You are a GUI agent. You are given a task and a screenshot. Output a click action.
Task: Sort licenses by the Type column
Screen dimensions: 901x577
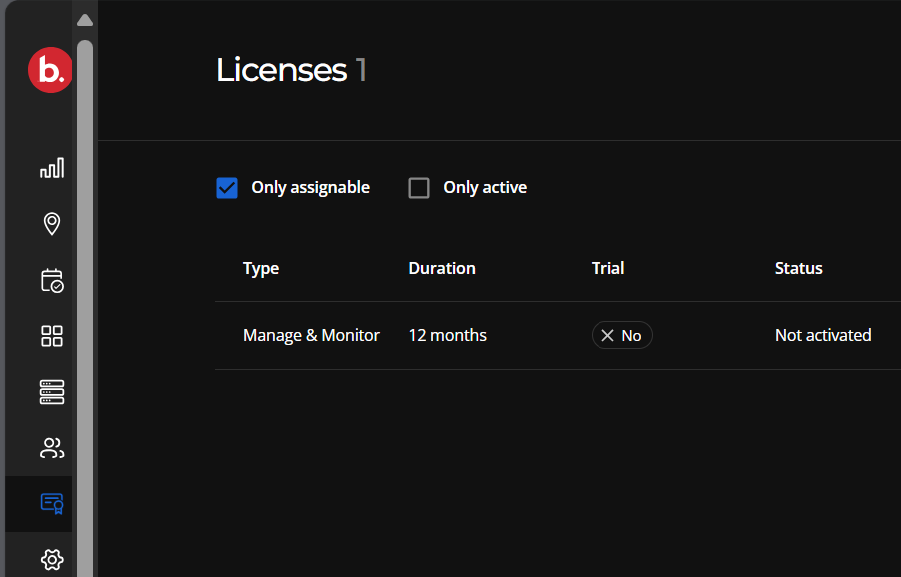261,268
